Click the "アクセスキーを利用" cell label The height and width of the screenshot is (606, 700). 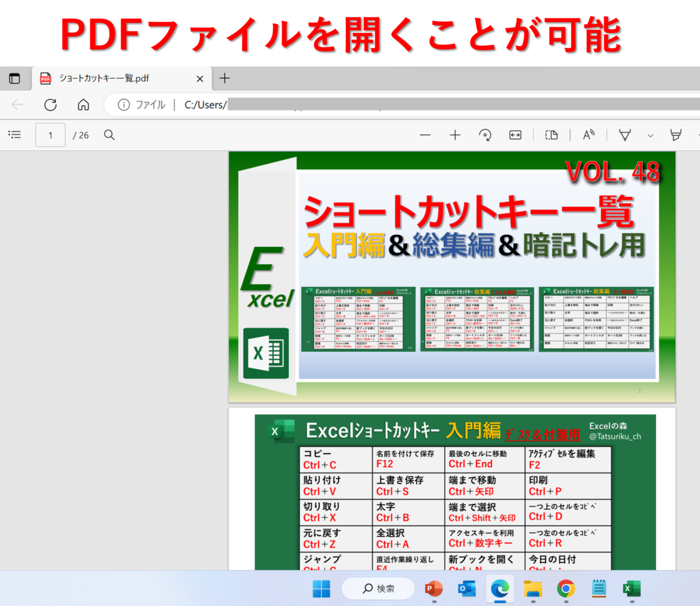pyautogui.click(x=482, y=533)
